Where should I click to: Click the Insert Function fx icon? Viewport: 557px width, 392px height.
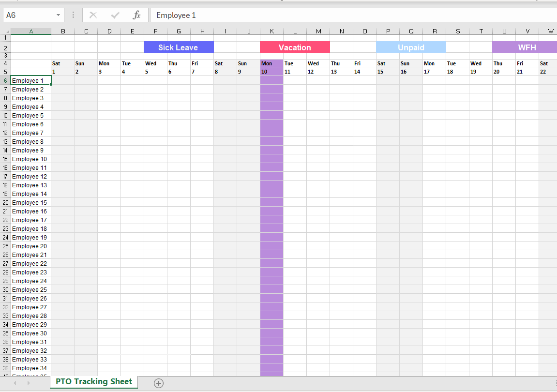click(x=136, y=15)
